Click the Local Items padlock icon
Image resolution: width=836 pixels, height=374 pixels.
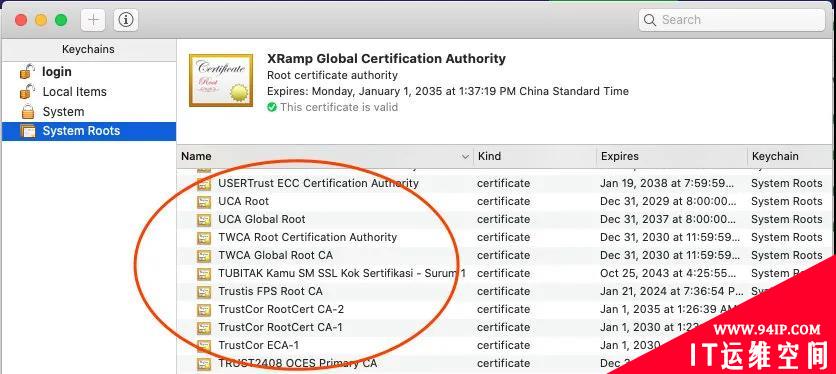pyautogui.click(x=28, y=92)
